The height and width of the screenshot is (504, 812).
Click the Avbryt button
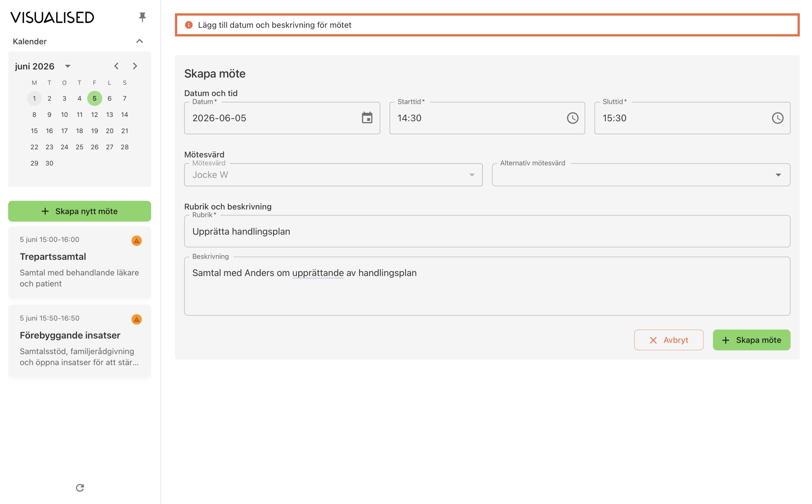pos(669,340)
